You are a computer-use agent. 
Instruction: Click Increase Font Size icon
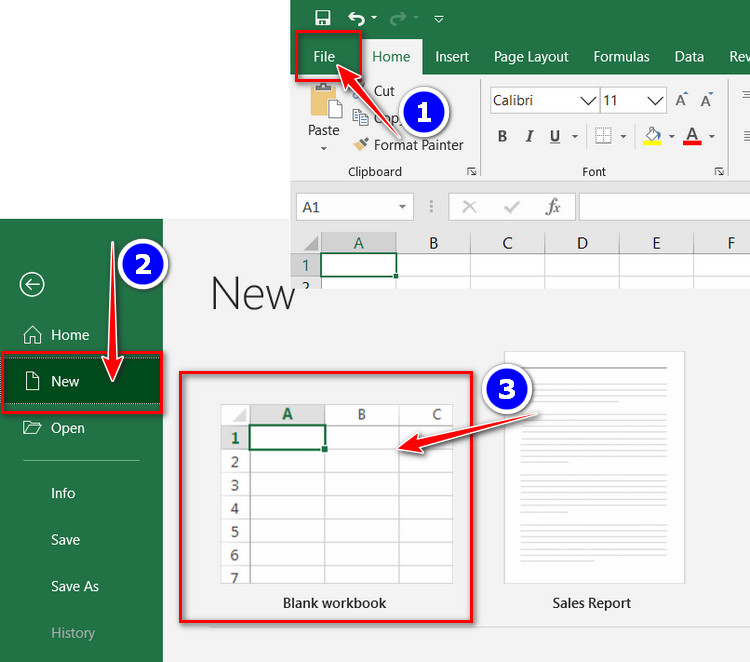pyautogui.click(x=681, y=100)
